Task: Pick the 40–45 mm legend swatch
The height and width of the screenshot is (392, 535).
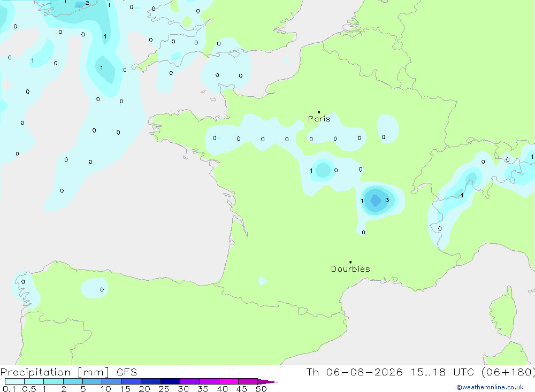Action: coord(228,381)
